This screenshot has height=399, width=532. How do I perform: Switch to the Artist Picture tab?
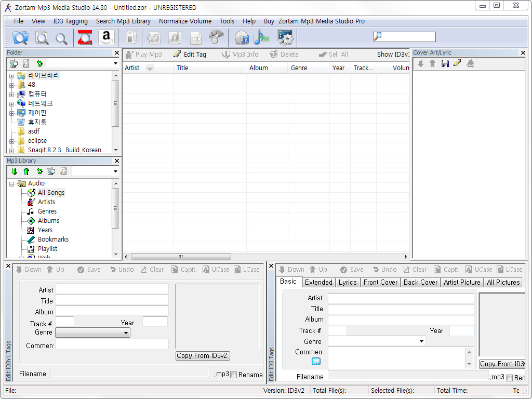(462, 282)
